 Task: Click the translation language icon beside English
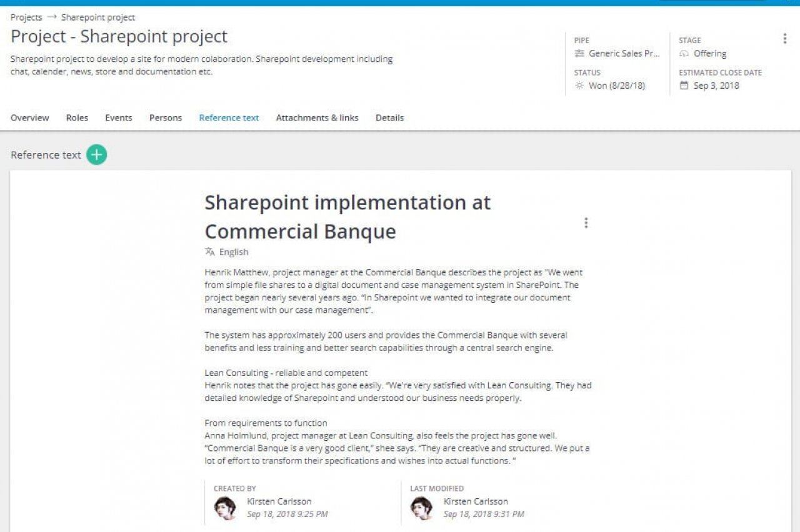click(210, 252)
